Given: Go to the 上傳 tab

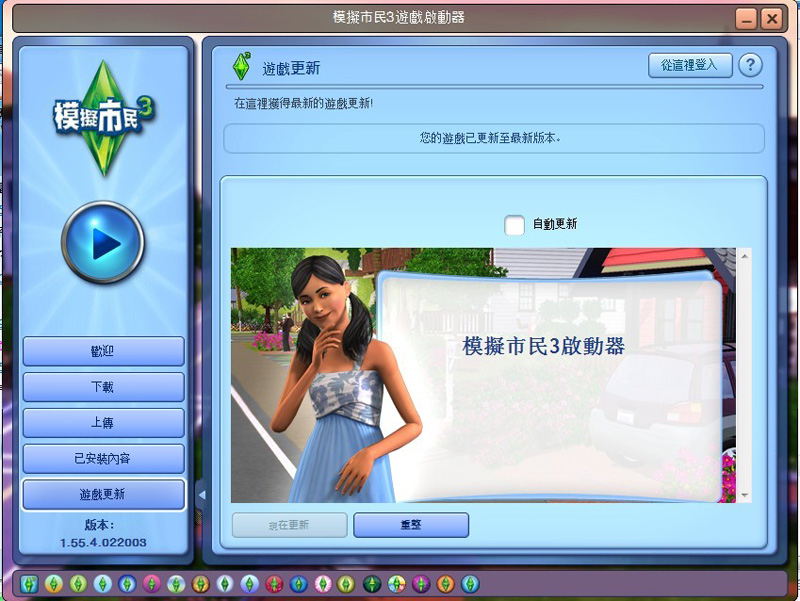Looking at the screenshot, I should (103, 422).
